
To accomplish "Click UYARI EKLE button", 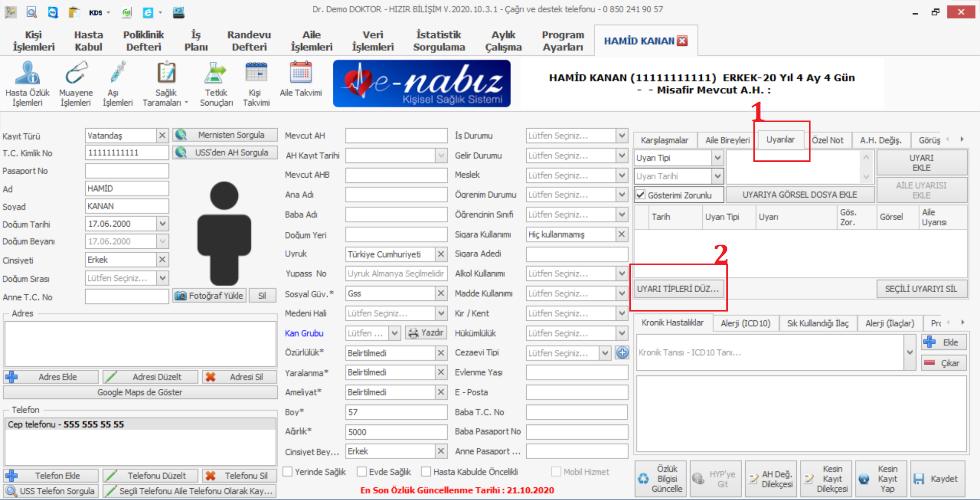I will [921, 162].
